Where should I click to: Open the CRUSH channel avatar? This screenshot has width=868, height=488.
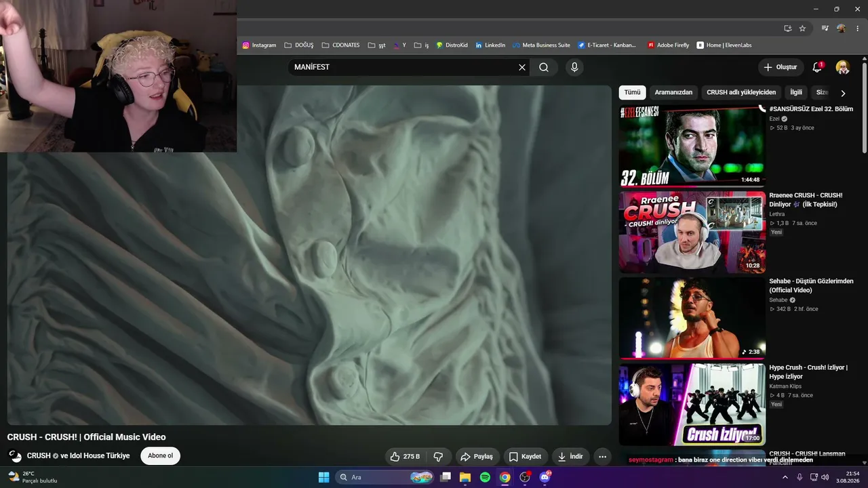click(x=14, y=456)
